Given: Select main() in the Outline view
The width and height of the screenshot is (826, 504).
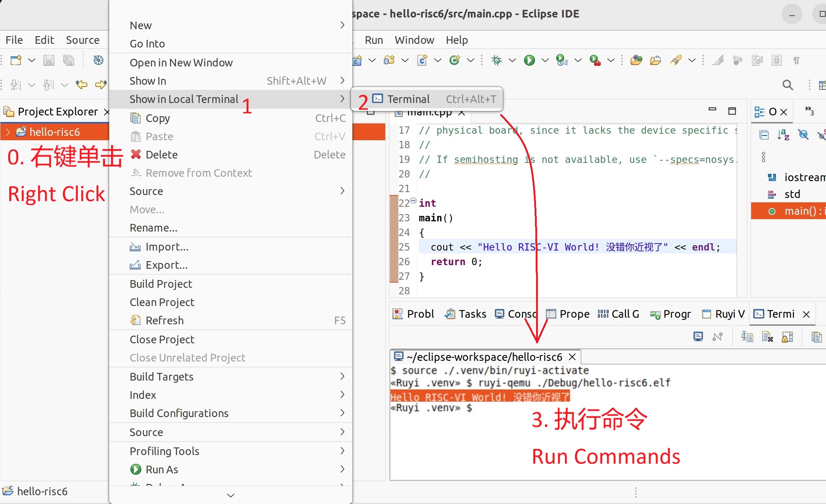Looking at the screenshot, I should coord(800,211).
